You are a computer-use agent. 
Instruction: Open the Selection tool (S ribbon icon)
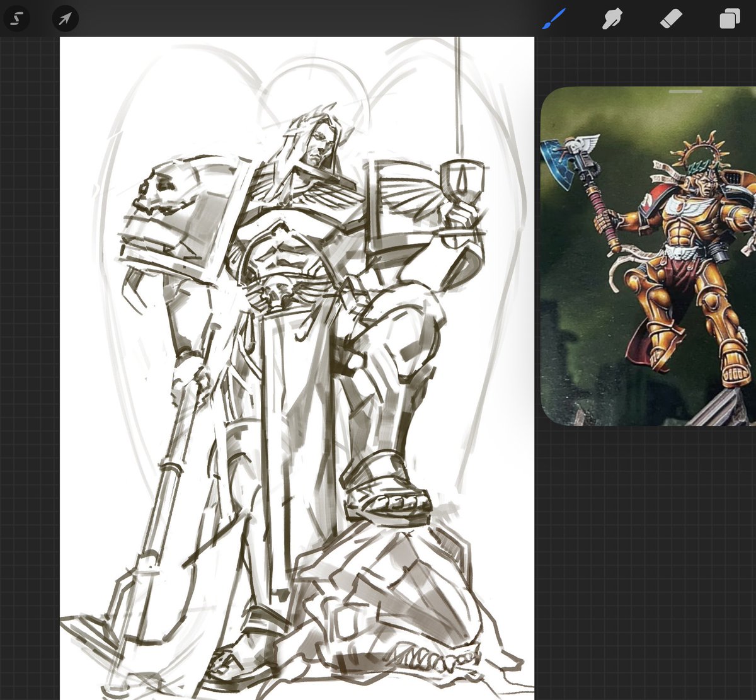coord(16,19)
